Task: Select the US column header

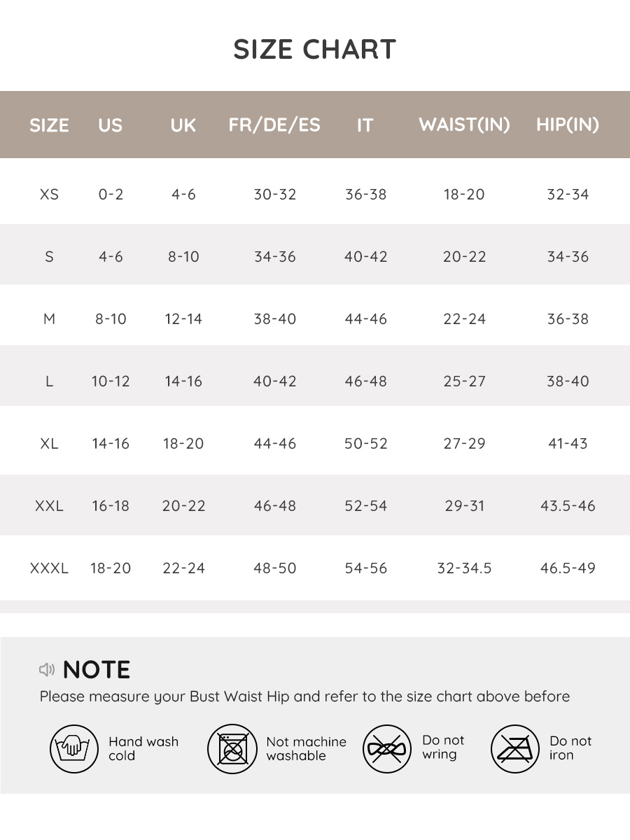Action: point(111,125)
